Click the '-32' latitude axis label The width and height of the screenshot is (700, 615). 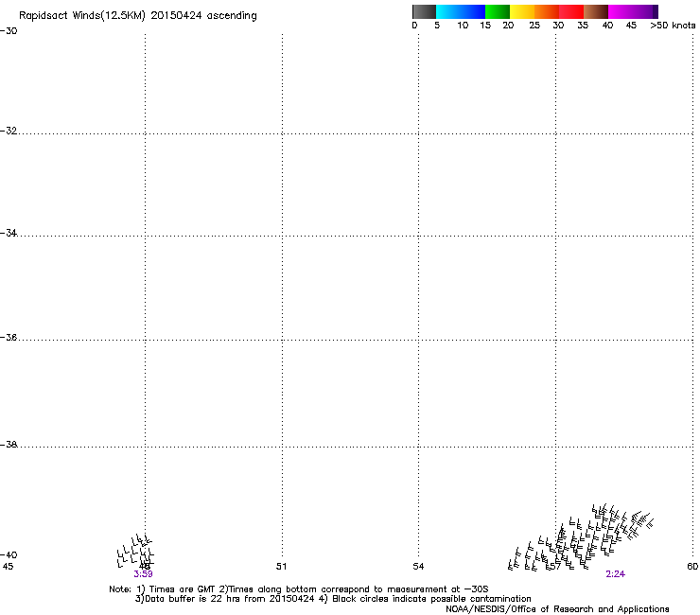[9, 131]
